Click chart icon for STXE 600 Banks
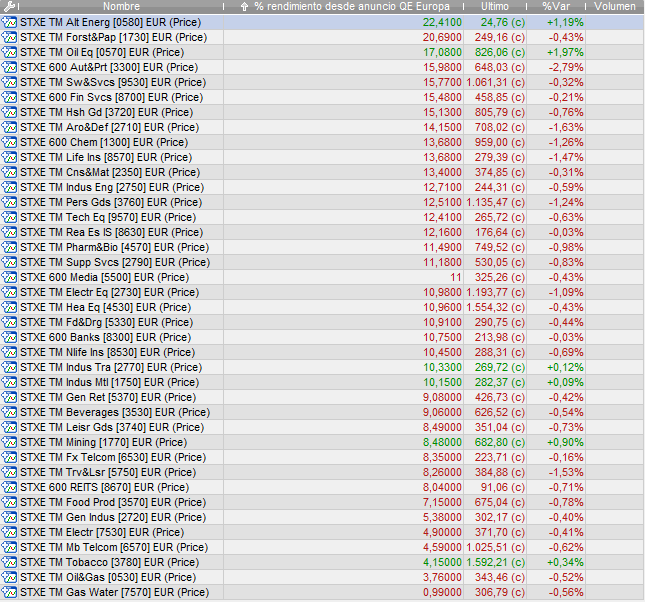The image size is (645, 602). click(9, 338)
